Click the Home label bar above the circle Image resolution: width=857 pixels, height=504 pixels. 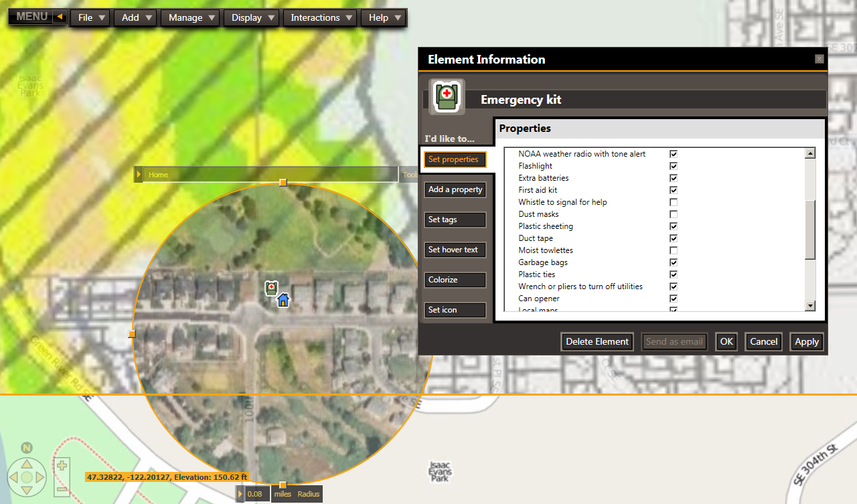(x=270, y=175)
